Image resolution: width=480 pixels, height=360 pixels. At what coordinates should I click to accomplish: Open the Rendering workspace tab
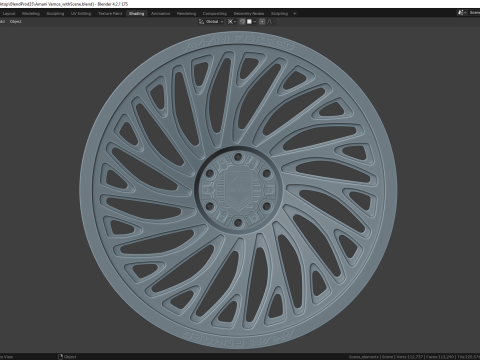pos(186,14)
